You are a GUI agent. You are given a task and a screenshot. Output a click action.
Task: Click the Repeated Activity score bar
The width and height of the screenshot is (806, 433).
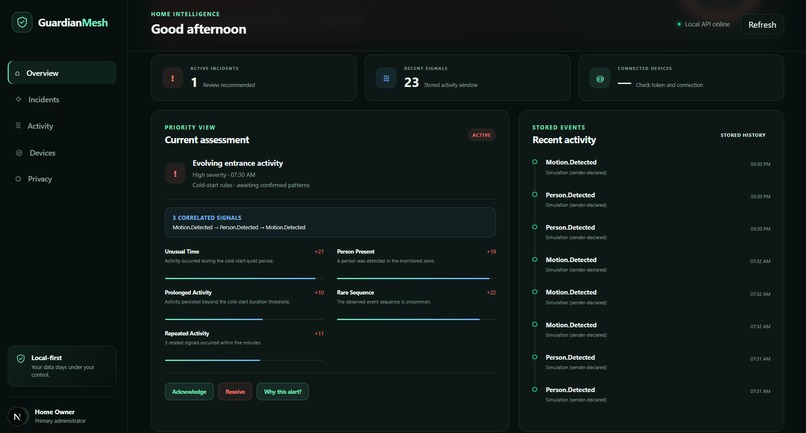coord(244,360)
